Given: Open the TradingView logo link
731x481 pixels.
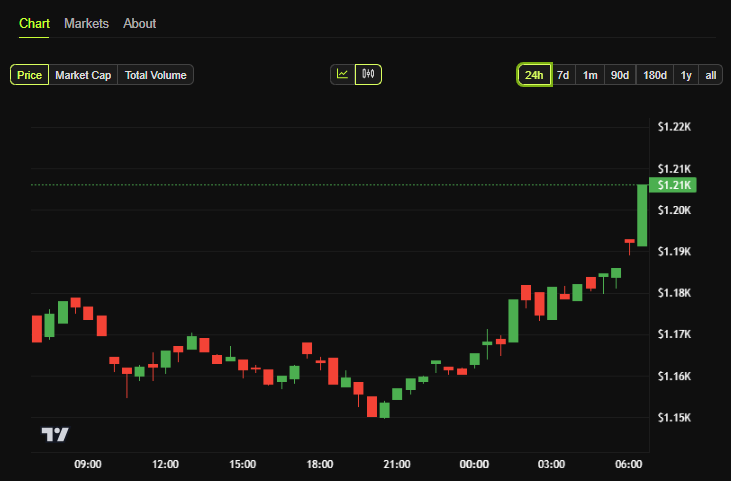Looking at the screenshot, I should (x=55, y=434).
